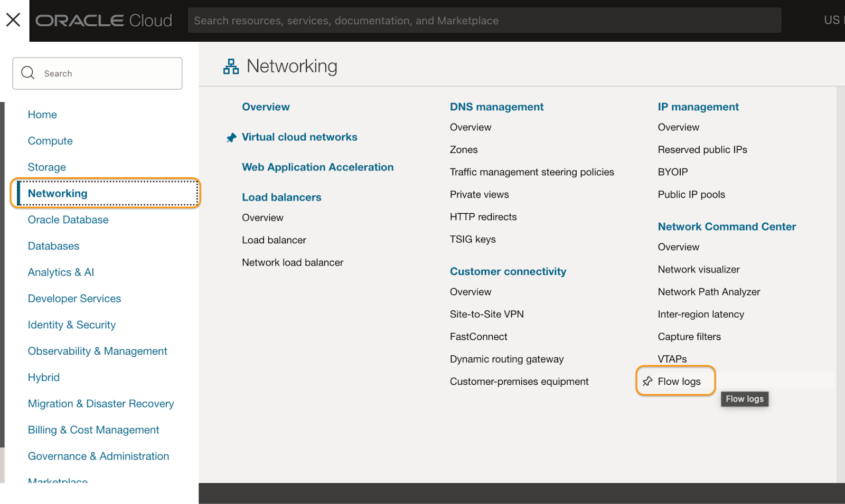Open the Oracle Database category
Image resolution: width=845 pixels, height=504 pixels.
tap(68, 220)
